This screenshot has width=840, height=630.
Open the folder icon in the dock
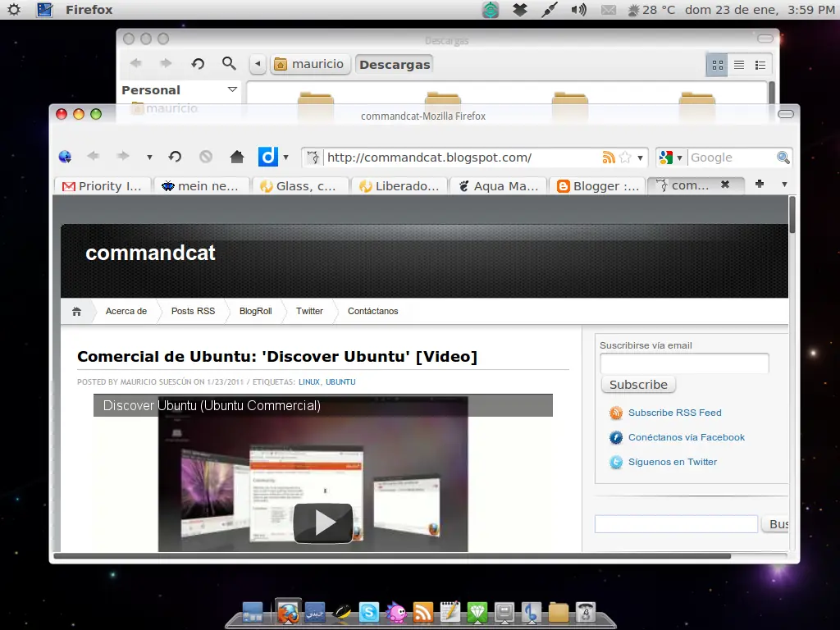point(558,612)
